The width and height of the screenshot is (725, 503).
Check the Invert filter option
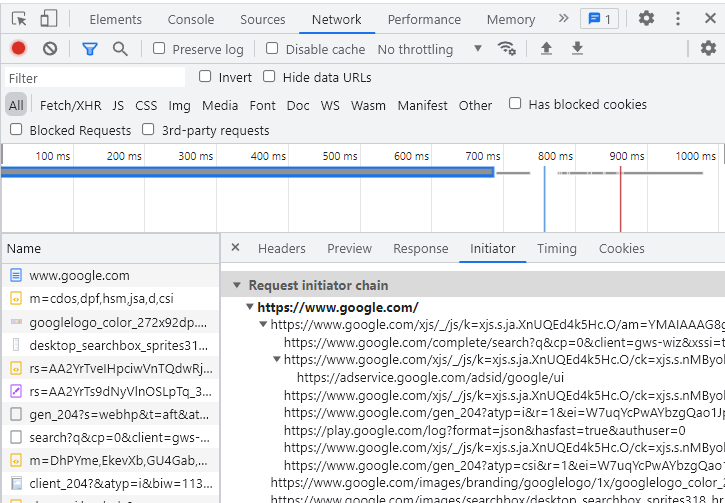point(205,76)
